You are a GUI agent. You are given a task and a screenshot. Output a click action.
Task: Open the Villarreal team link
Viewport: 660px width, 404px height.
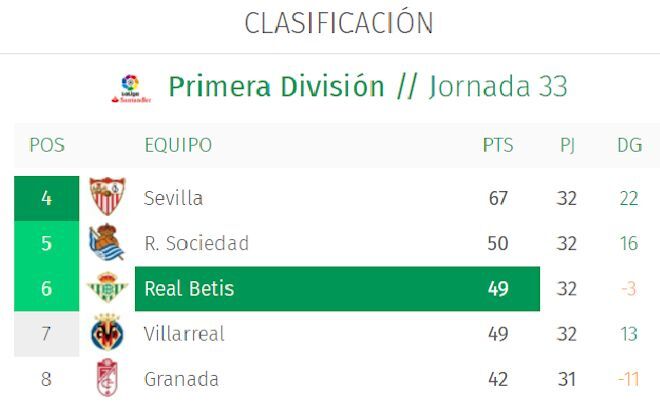[184, 334]
